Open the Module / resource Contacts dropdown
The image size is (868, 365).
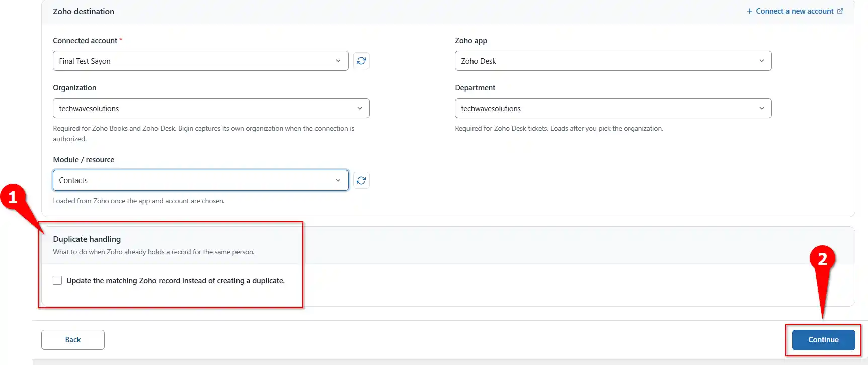[x=201, y=180]
